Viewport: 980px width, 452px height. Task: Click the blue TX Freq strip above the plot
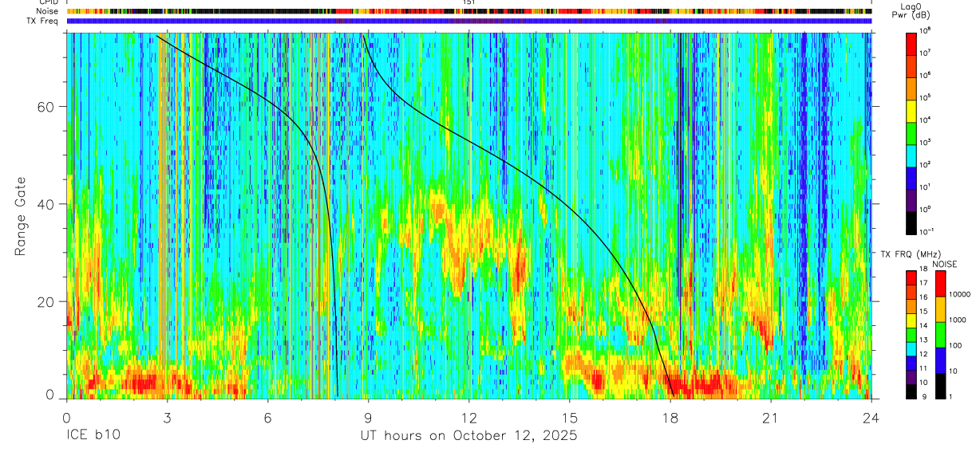click(469, 22)
